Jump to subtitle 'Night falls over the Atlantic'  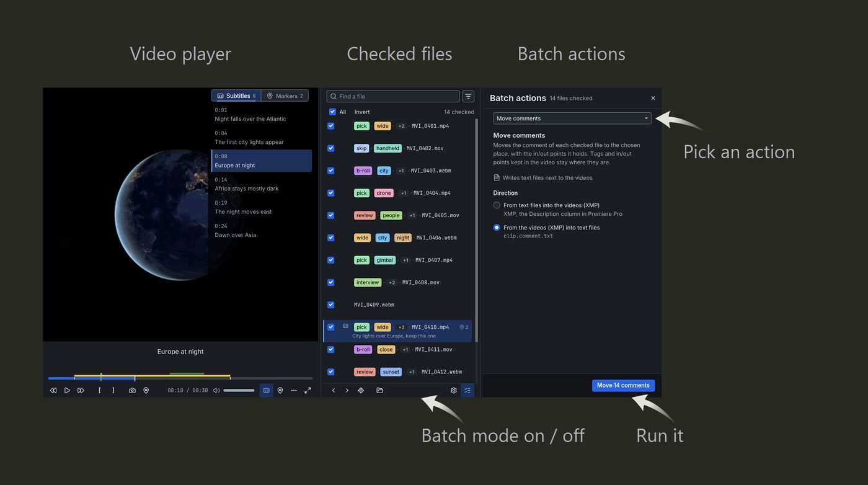(262, 114)
